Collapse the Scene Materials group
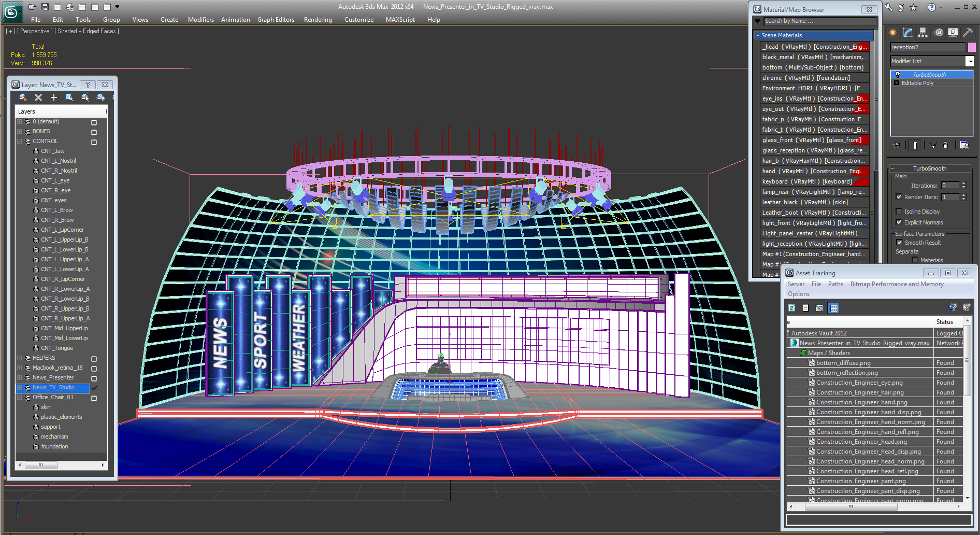Screen dimensions: 980x535 click(758, 35)
